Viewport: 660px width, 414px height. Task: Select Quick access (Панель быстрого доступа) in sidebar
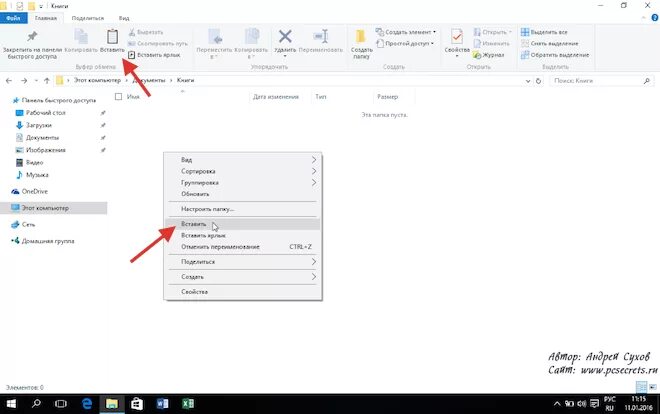54,100
